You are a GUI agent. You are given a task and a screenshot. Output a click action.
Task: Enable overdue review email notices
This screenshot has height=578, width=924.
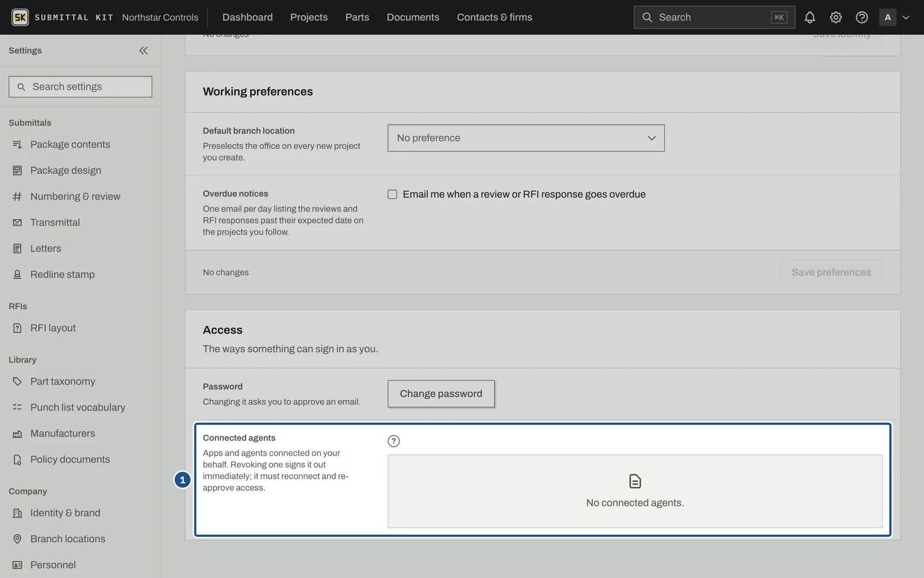392,194
